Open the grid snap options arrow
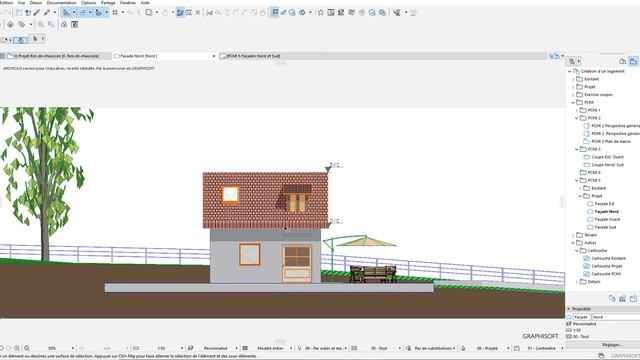 point(123,13)
